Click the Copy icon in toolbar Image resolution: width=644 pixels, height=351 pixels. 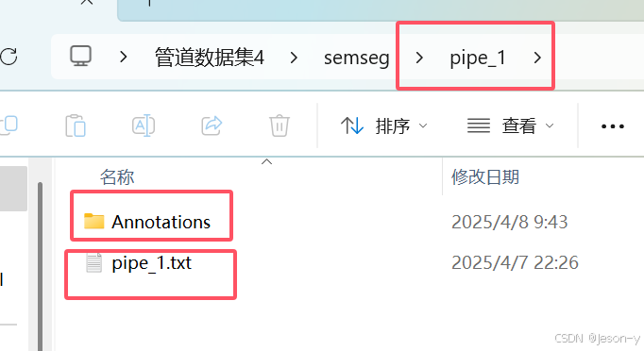click(9, 125)
